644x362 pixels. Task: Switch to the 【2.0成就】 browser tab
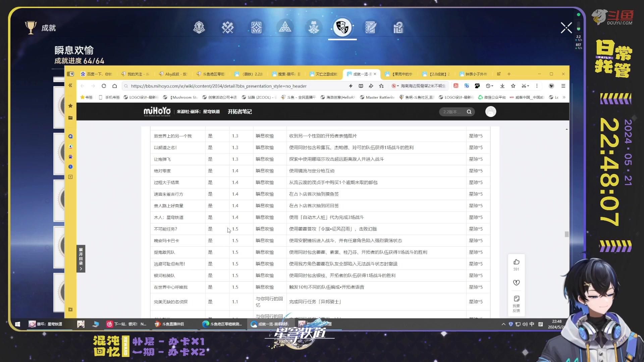click(436, 74)
